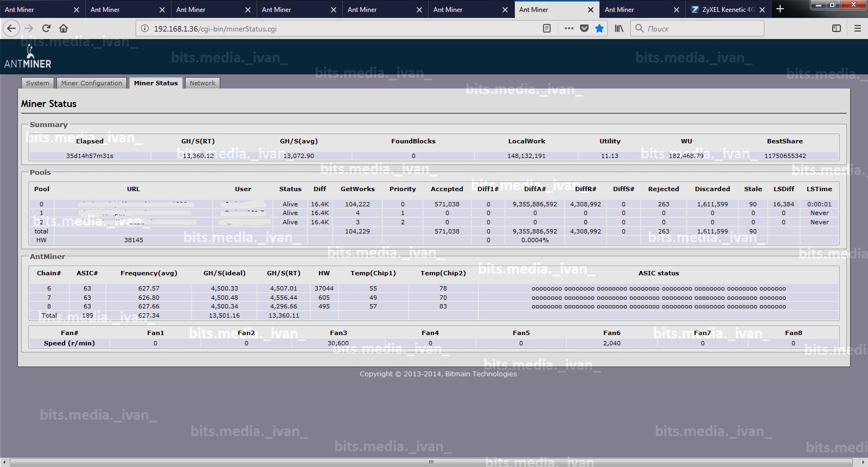This screenshot has width=868, height=467.
Task: Select the summary GH/S(RT) value 13,360.12
Action: point(198,156)
